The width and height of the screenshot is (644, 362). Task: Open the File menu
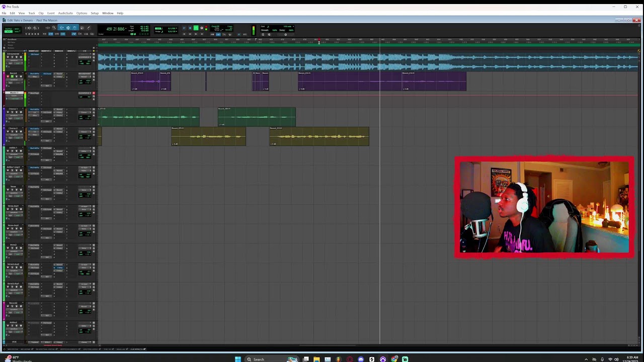click(x=4, y=13)
